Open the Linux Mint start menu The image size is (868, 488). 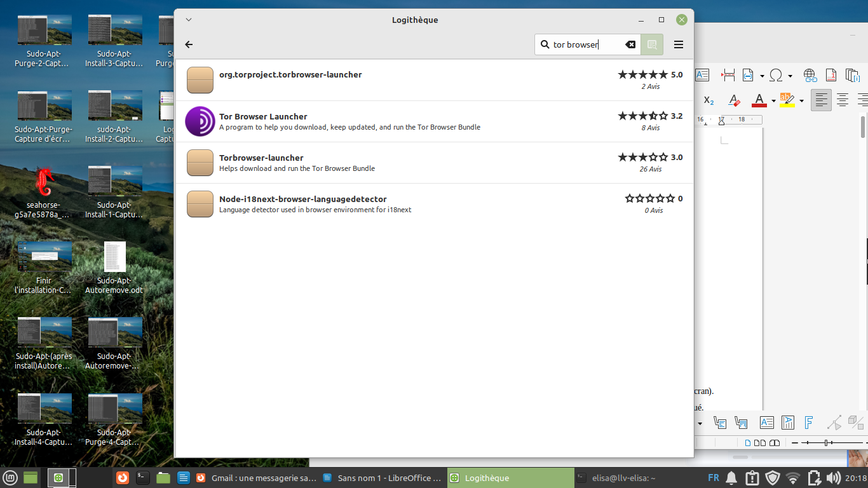coord(11,477)
